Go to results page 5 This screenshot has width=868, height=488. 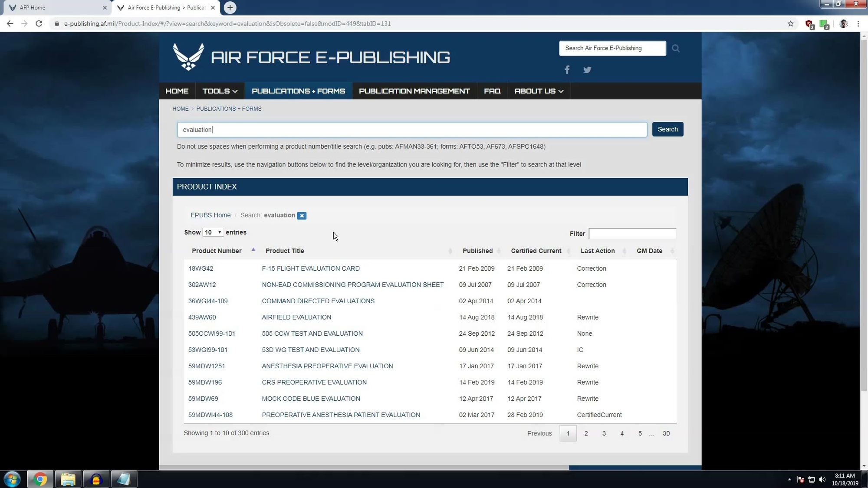[x=640, y=433]
